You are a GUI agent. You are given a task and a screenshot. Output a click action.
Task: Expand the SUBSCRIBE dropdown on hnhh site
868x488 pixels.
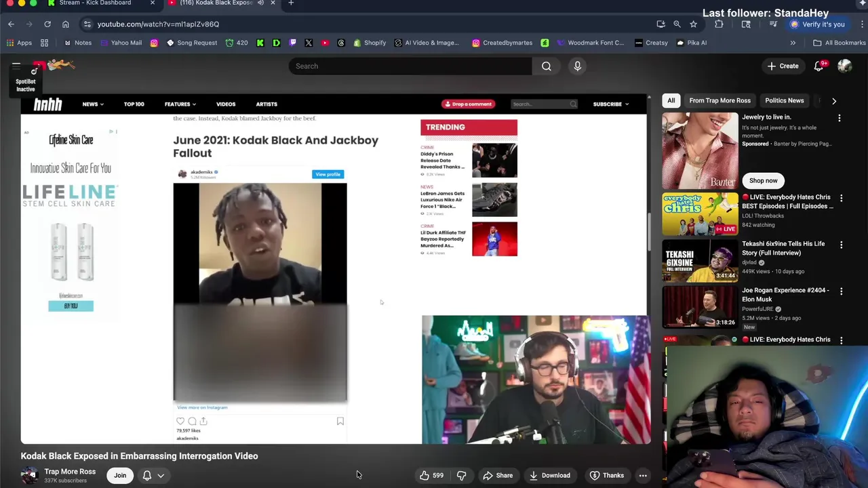[611, 104]
